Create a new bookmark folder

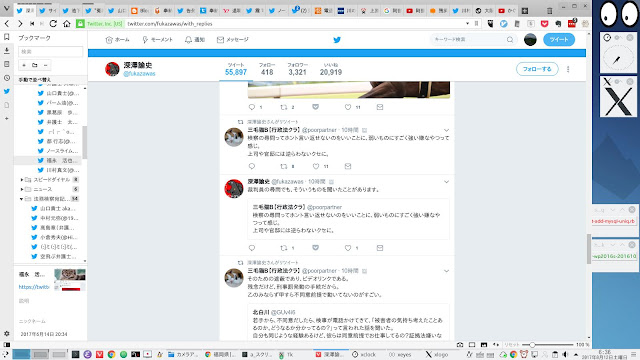click(35, 65)
